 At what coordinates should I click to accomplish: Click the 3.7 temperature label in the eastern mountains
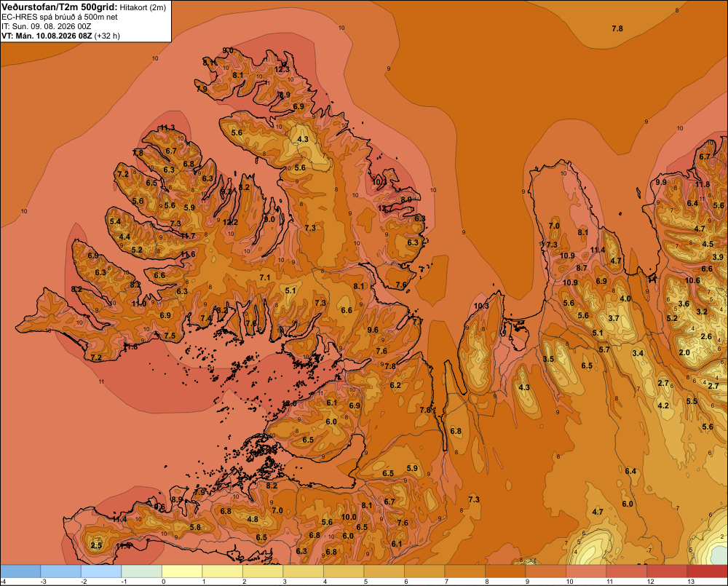(x=614, y=319)
